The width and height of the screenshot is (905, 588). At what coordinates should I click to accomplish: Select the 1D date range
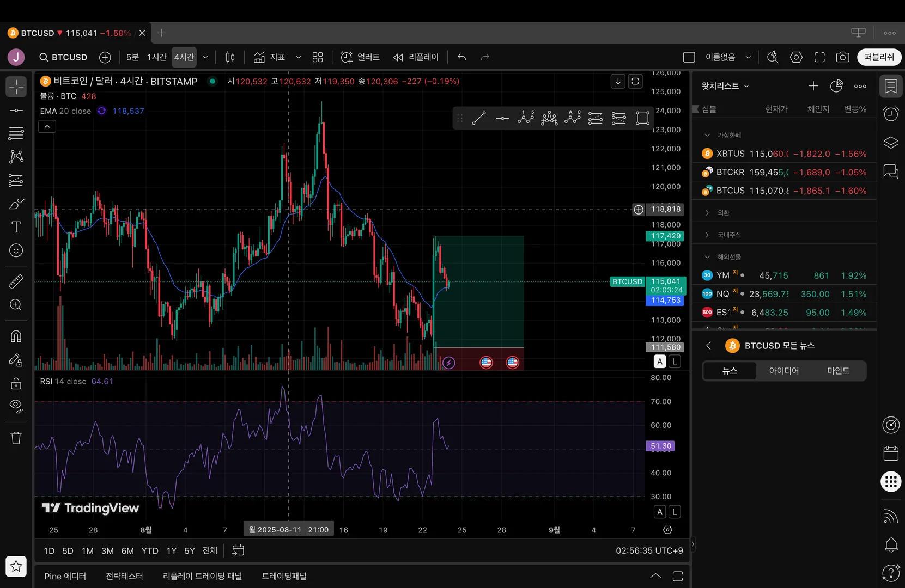(49, 551)
